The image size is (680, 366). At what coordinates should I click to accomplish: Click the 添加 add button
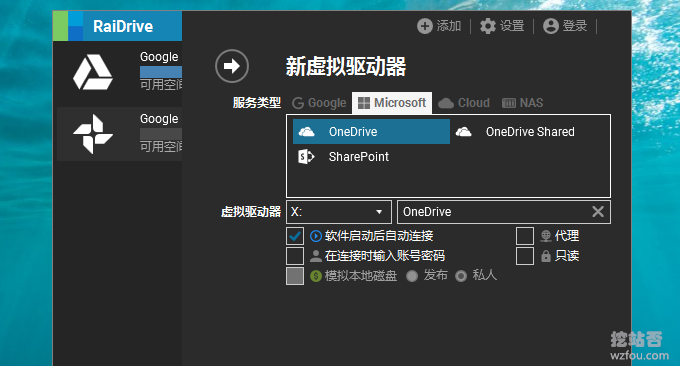439,26
